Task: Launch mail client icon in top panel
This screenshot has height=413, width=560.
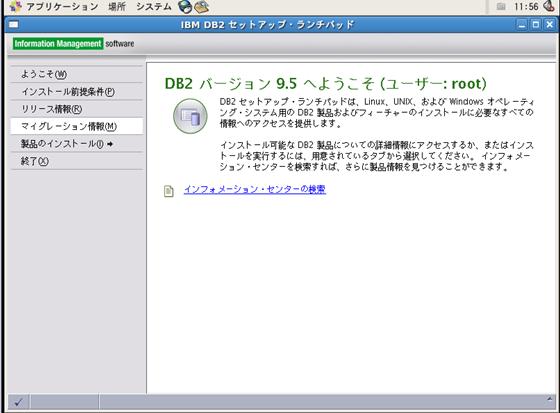Action: coord(201,6)
